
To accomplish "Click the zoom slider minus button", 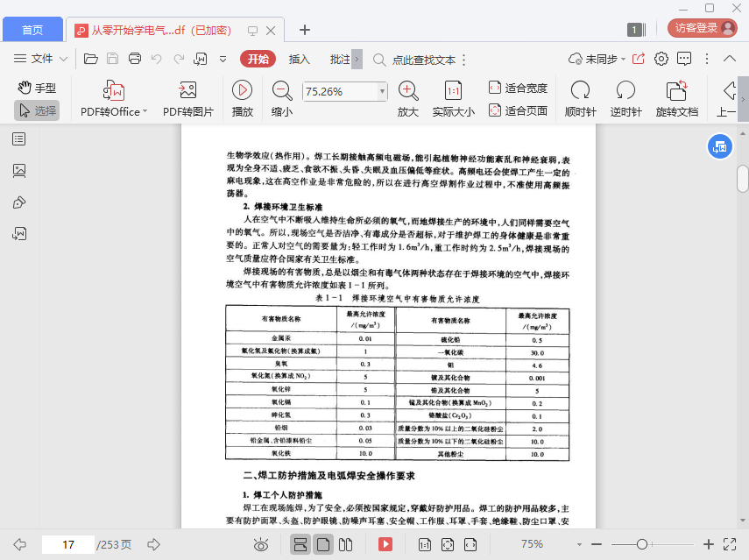I will (597, 544).
